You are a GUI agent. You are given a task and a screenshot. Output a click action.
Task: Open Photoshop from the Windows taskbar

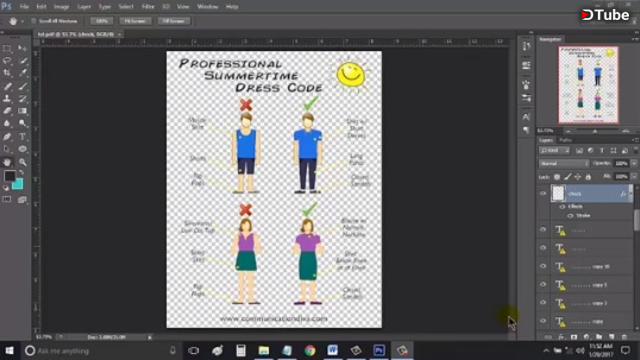point(379,350)
